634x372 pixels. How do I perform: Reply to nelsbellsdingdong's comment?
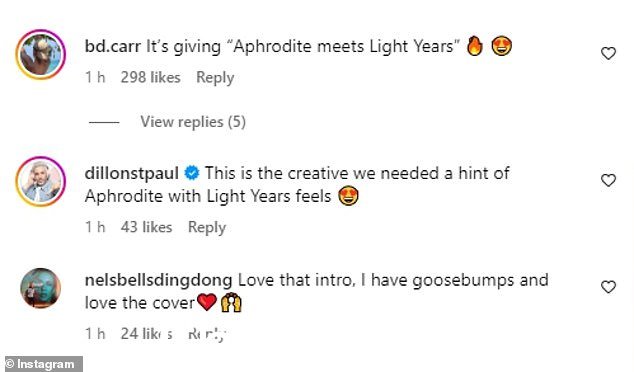[x=207, y=334]
